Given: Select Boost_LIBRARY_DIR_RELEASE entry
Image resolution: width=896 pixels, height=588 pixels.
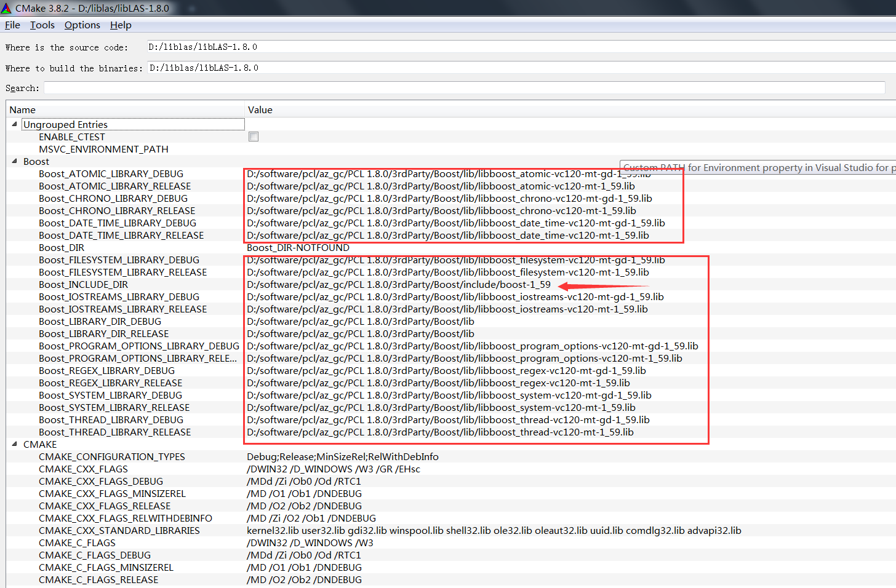Looking at the screenshot, I should tap(103, 333).
